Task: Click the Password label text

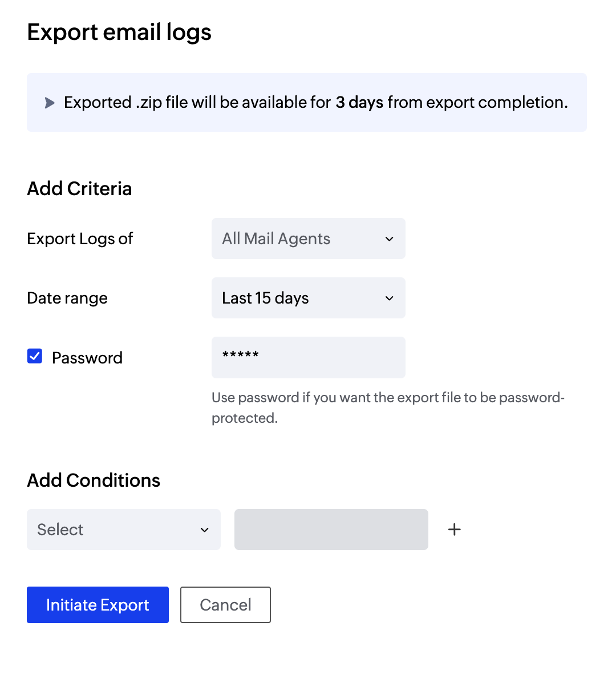Action: [87, 358]
